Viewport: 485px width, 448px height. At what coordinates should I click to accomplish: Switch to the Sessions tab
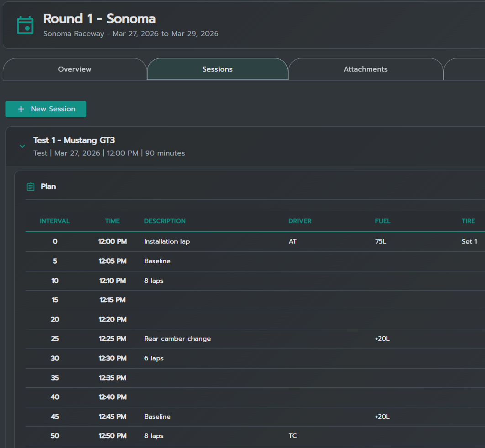click(x=217, y=69)
